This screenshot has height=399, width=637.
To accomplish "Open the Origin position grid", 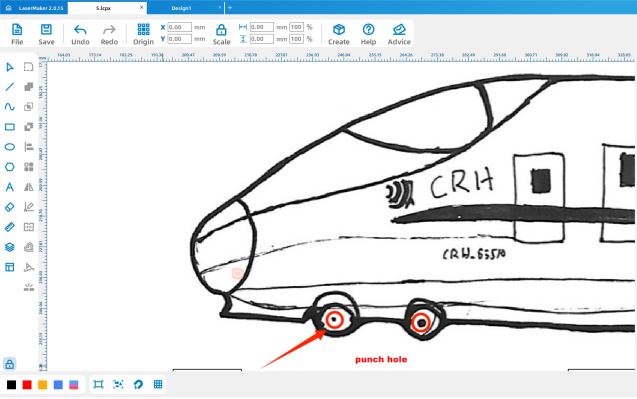I will (143, 34).
